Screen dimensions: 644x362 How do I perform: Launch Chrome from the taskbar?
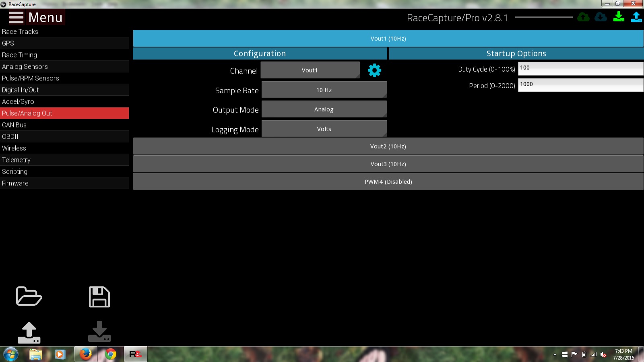point(111,354)
